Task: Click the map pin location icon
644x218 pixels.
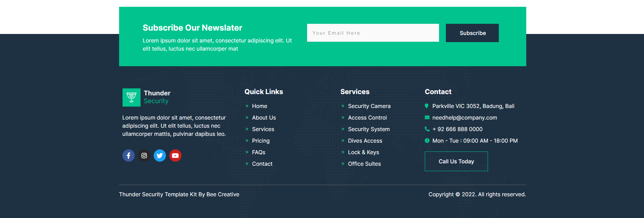Action: click(x=427, y=106)
